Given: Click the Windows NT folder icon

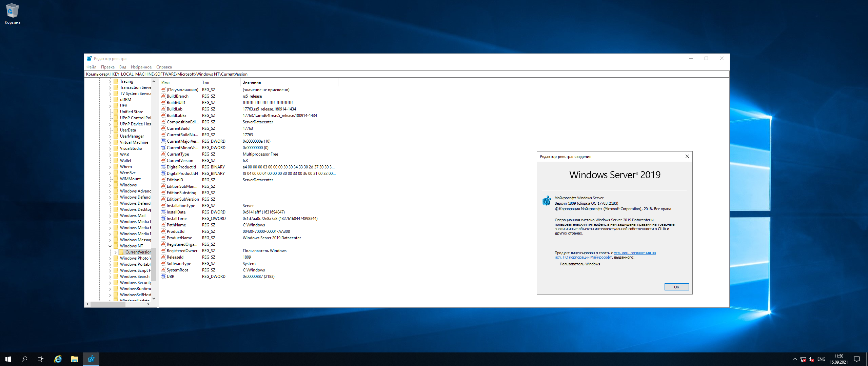Looking at the screenshot, I should pos(116,246).
